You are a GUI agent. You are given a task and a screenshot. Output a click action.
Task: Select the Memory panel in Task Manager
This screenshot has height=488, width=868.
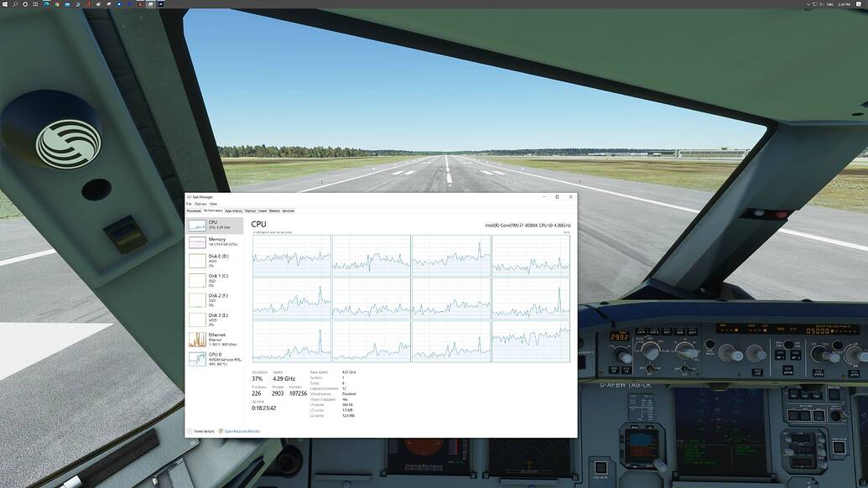point(214,241)
